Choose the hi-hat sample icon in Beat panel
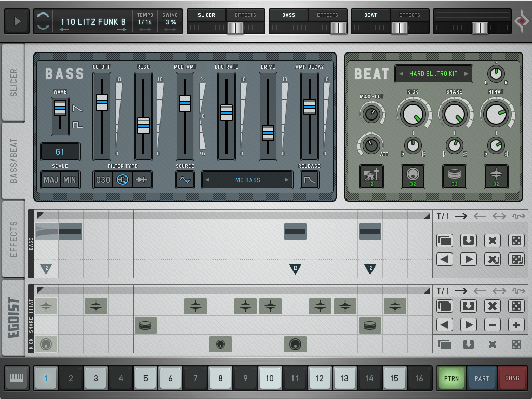The width and height of the screenshot is (532, 399). [496, 177]
